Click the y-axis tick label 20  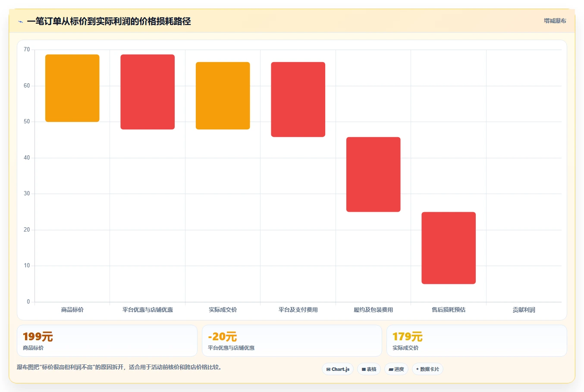(x=27, y=230)
